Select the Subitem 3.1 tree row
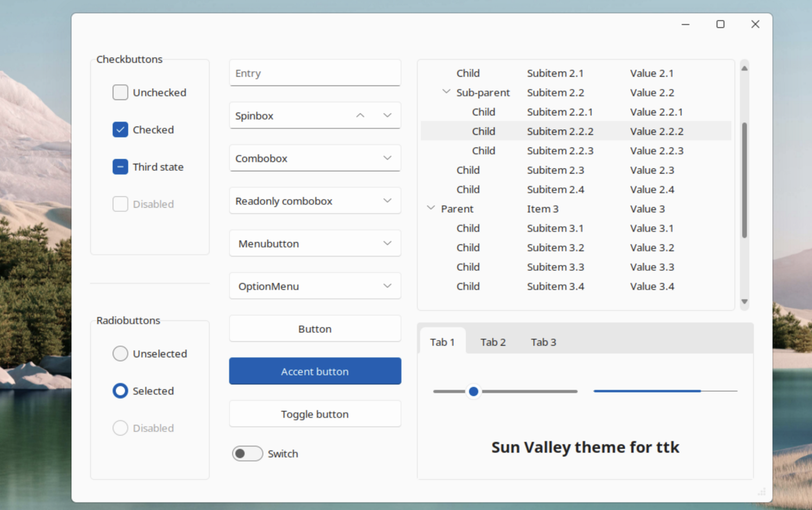 [555, 228]
